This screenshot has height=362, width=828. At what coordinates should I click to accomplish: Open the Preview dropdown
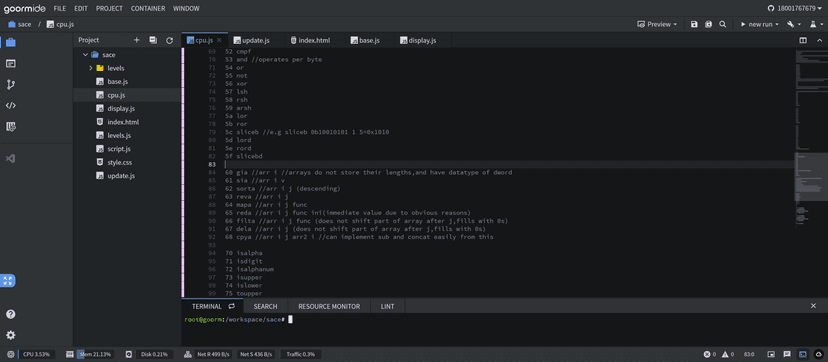point(657,24)
